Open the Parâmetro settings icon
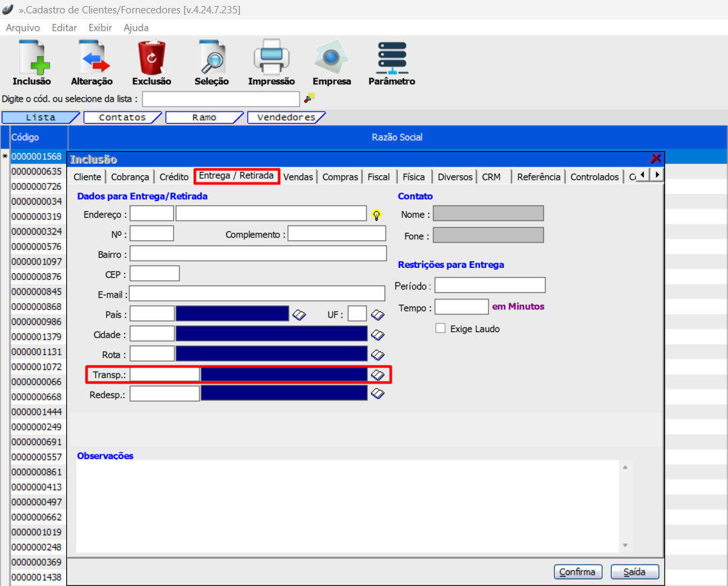 click(x=392, y=57)
